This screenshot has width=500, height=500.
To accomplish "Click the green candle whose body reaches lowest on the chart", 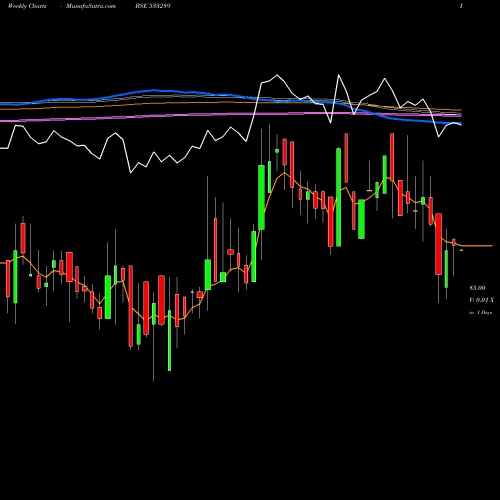I will click(169, 340).
